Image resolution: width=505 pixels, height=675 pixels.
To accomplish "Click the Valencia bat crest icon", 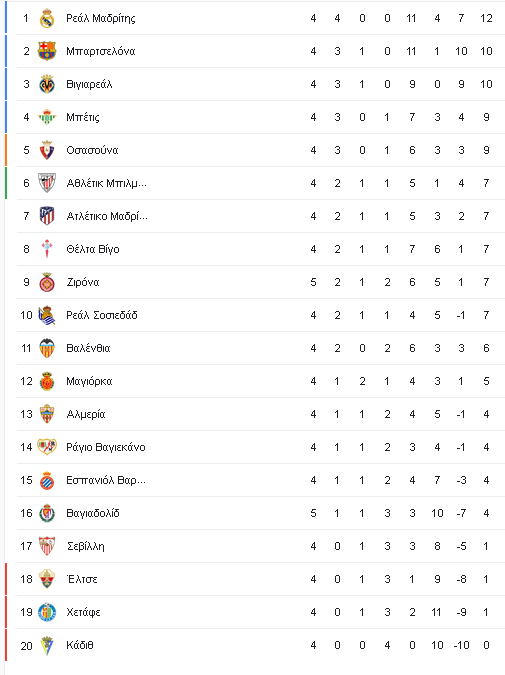I will pyautogui.click(x=46, y=348).
